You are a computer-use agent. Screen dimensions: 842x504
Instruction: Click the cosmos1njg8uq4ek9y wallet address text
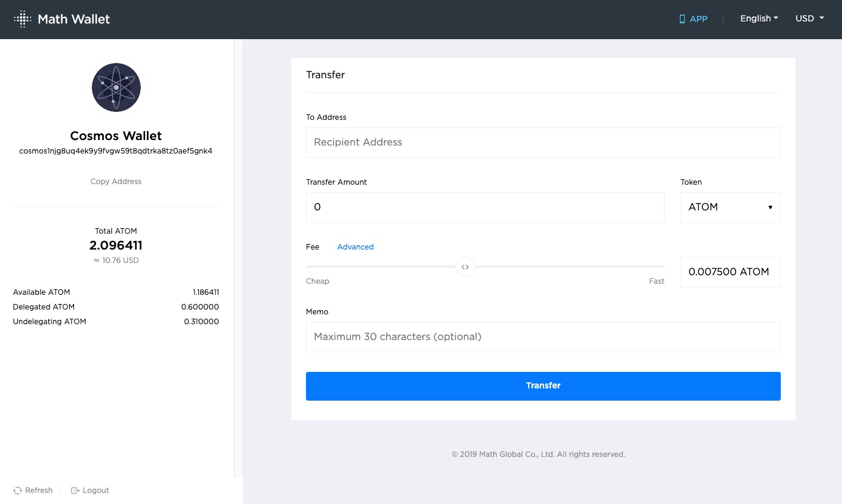pyautogui.click(x=116, y=151)
